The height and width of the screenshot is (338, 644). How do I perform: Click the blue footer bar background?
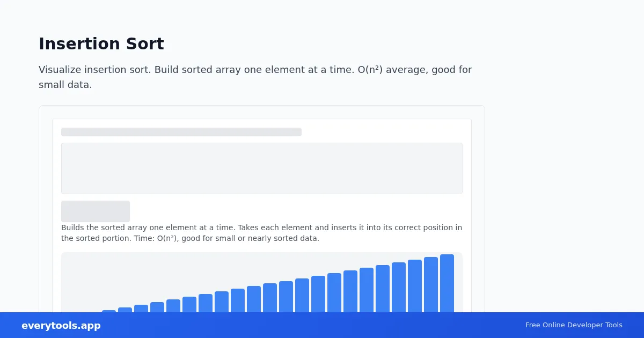pos(322,325)
